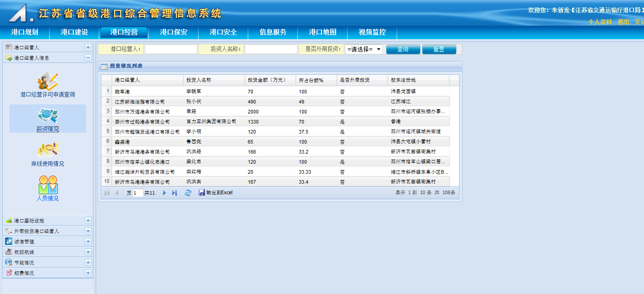644x294 pixels.
Task: Open the 港口经营许可申请查询 icon
Action: (47, 82)
